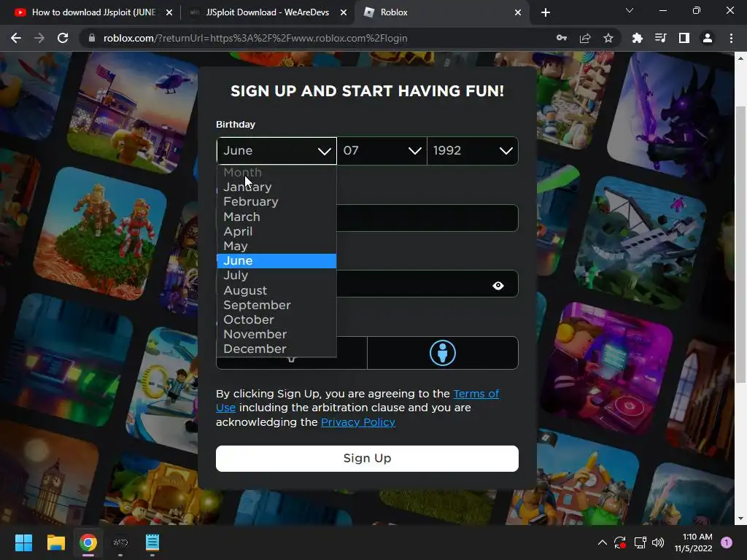Open the year dropdown showing 1992
The image size is (747, 560).
tap(473, 151)
